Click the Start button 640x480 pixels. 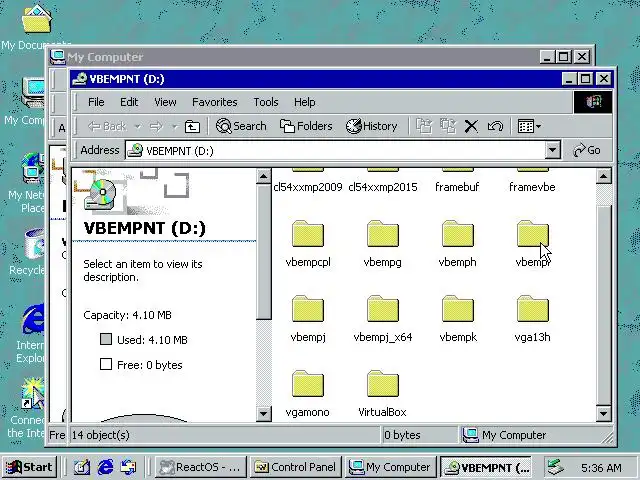[x=29, y=467]
